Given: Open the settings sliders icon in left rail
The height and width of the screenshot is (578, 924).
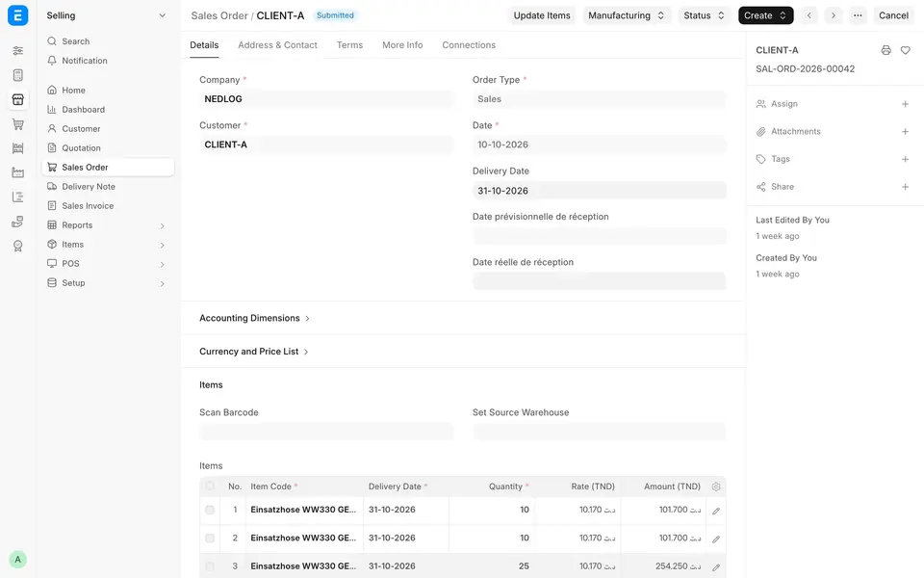Looking at the screenshot, I should [17, 51].
